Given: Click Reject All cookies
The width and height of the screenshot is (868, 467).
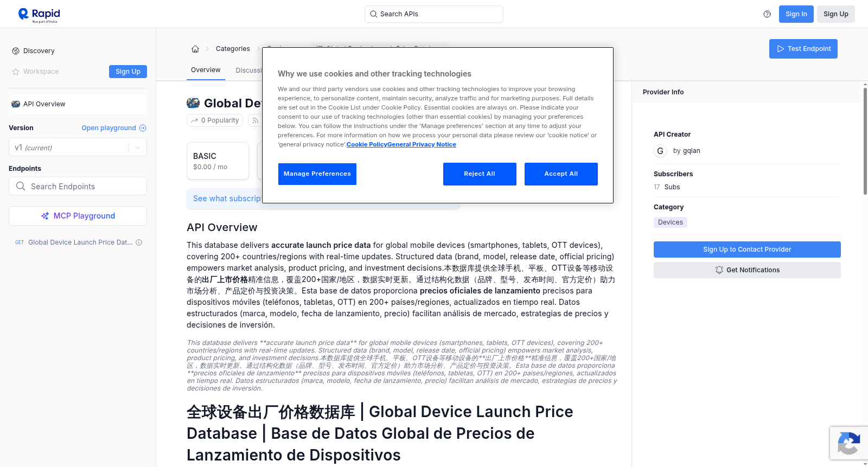Looking at the screenshot, I should 480,174.
